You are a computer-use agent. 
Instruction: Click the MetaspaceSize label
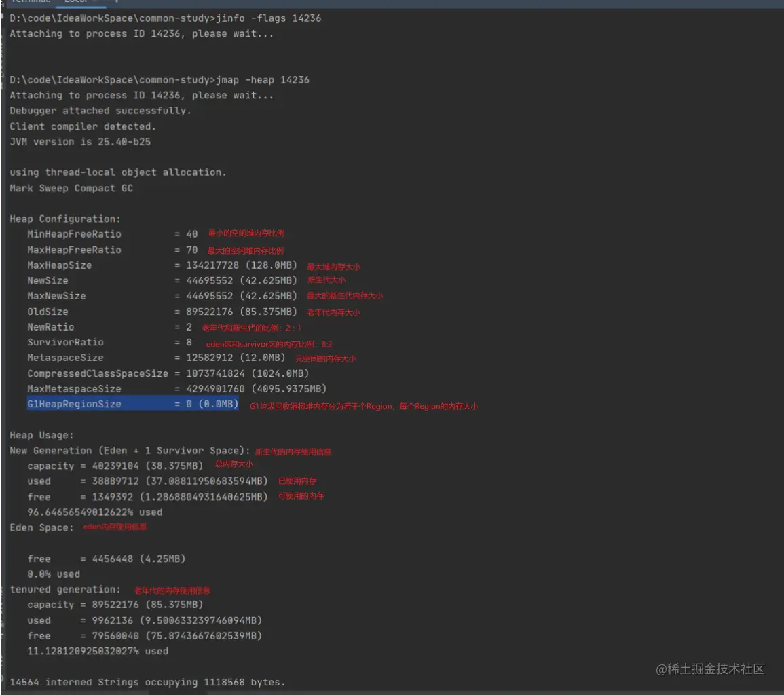[65, 358]
